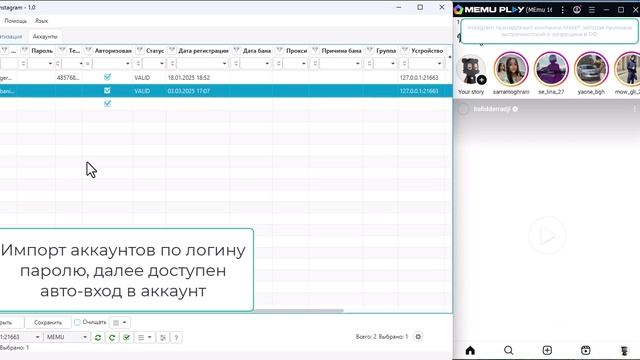Expand list-view options dropdown in toolbar
Screen dimensions: 640x360
click(144, 338)
